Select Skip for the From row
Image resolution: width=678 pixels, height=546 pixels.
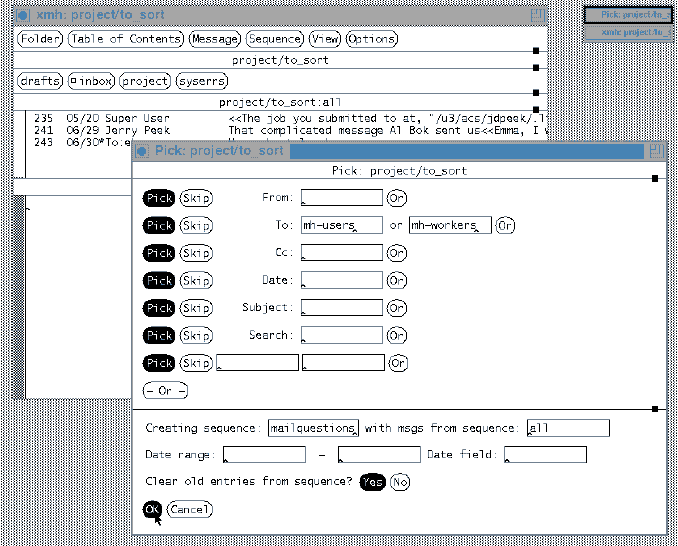point(196,198)
